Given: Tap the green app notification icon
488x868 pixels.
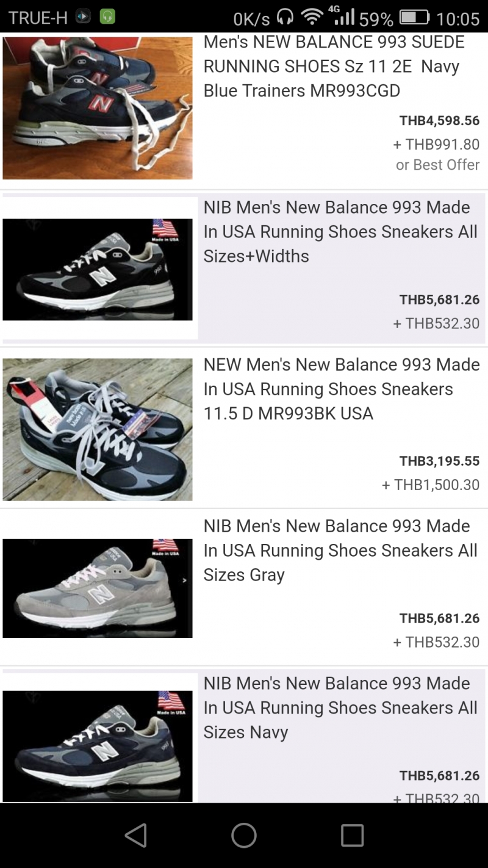Looking at the screenshot, I should point(107,17).
